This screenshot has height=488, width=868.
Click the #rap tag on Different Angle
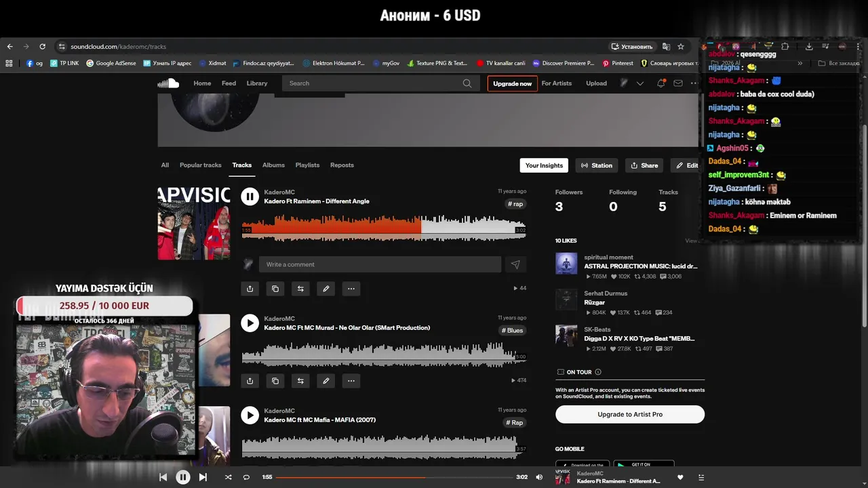click(515, 204)
